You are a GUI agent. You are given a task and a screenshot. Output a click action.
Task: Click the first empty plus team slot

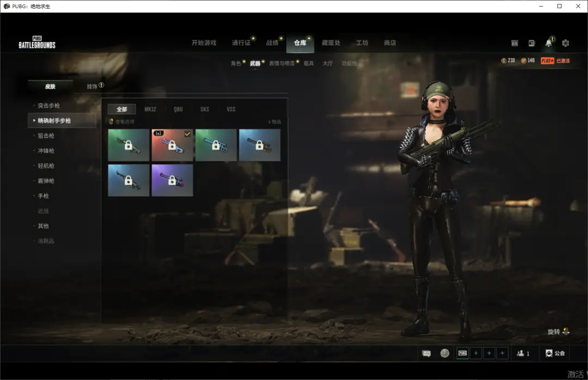pos(476,353)
